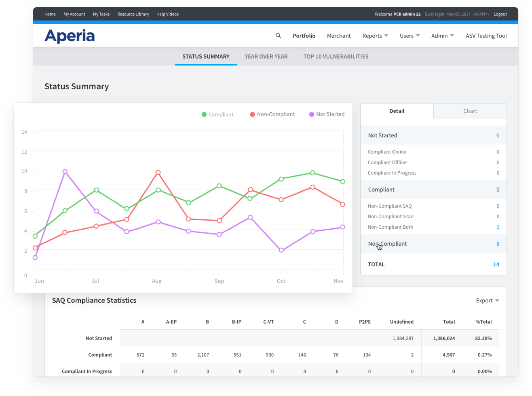Image resolution: width=532 pixels, height=396 pixels.
Task: Toggle the Compliant legend series
Action: 217,114
